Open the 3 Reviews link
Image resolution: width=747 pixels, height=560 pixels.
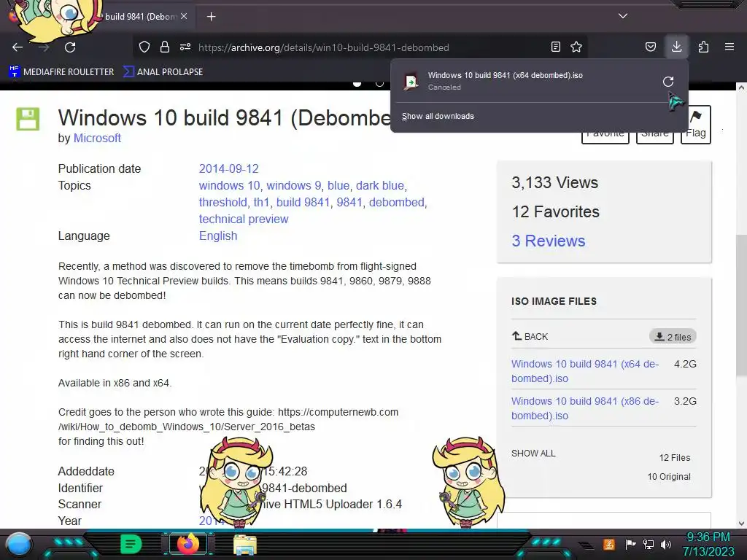tap(549, 241)
